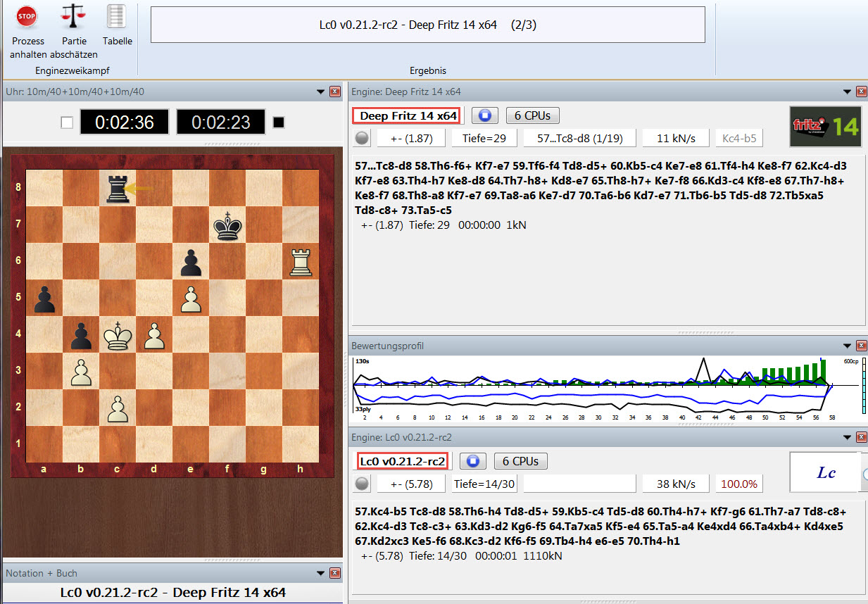Close the Deep Fritz 14 engine panel
This screenshot has width=868, height=604.
[861, 92]
